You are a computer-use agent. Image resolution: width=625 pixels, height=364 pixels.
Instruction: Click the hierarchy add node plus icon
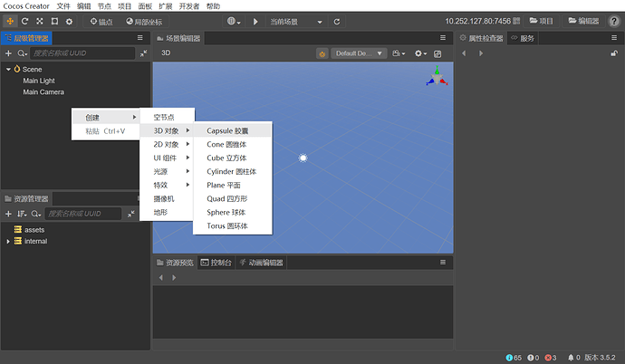pyautogui.click(x=8, y=53)
